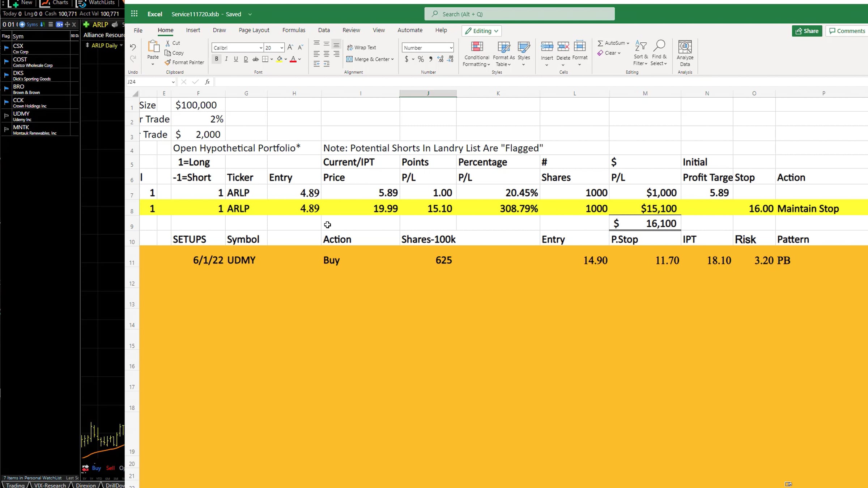Click the Decrease Decimal icon

point(450,59)
